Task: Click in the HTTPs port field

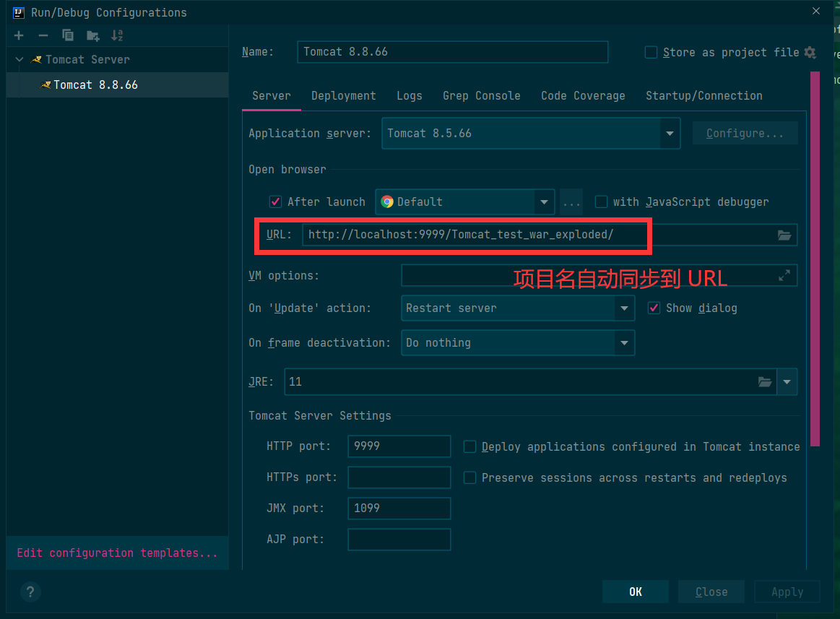Action: click(x=399, y=477)
